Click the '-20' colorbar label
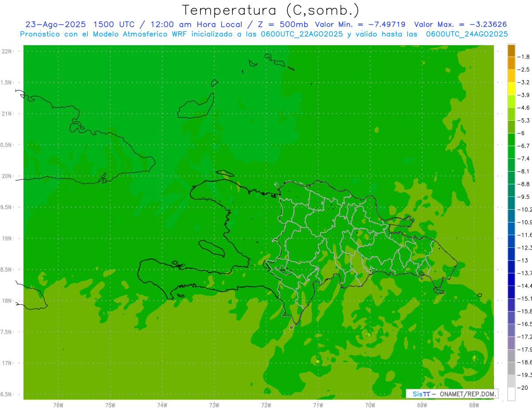Viewport: 532px width, 411px height. tap(523, 388)
